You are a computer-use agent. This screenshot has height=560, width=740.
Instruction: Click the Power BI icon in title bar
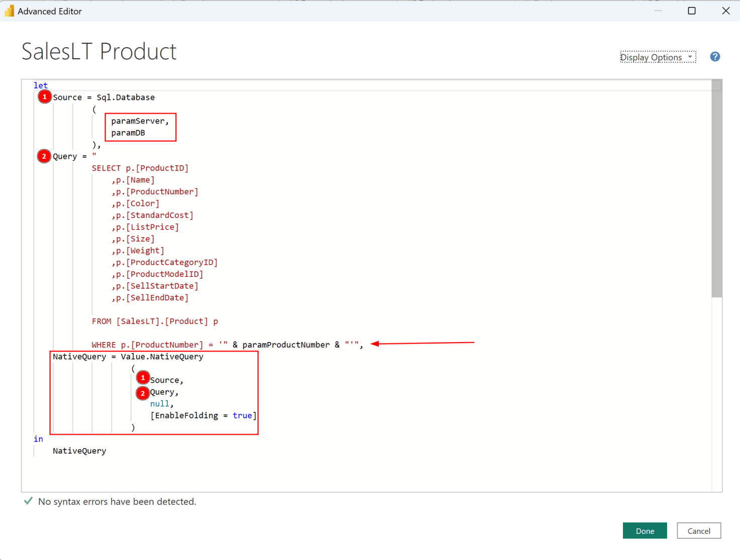9,11
